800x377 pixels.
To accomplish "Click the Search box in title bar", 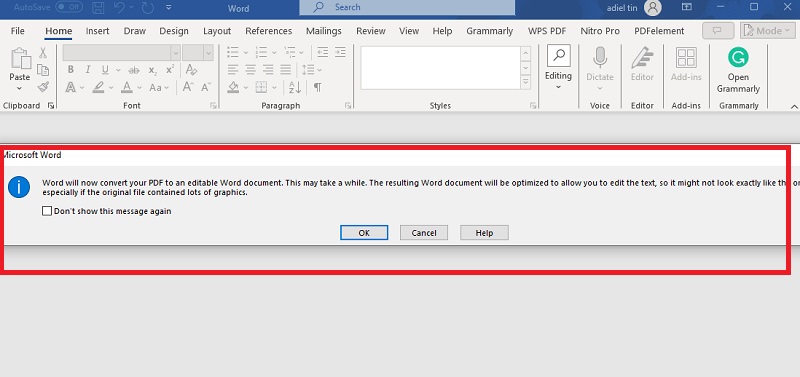I will (407, 8).
